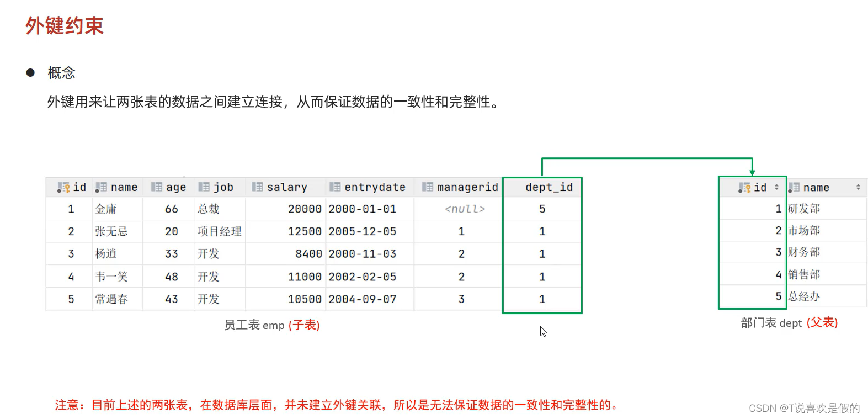Select the age value 20

pos(172,231)
